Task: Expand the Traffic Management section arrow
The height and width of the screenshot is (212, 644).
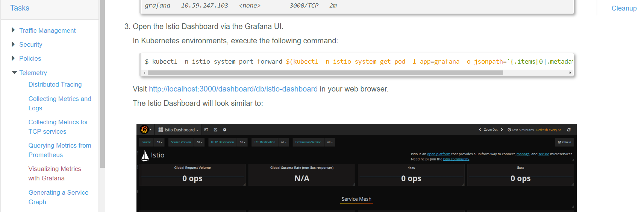Action: pos(14,30)
